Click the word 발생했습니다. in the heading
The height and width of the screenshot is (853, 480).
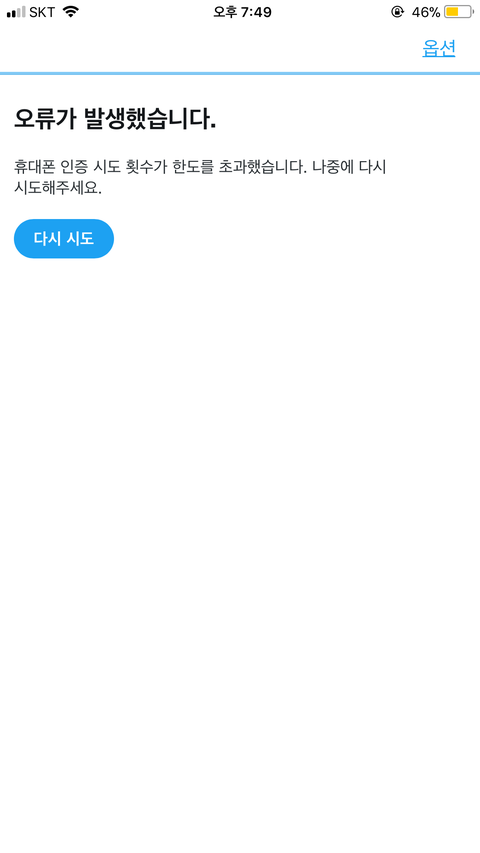tap(150, 119)
